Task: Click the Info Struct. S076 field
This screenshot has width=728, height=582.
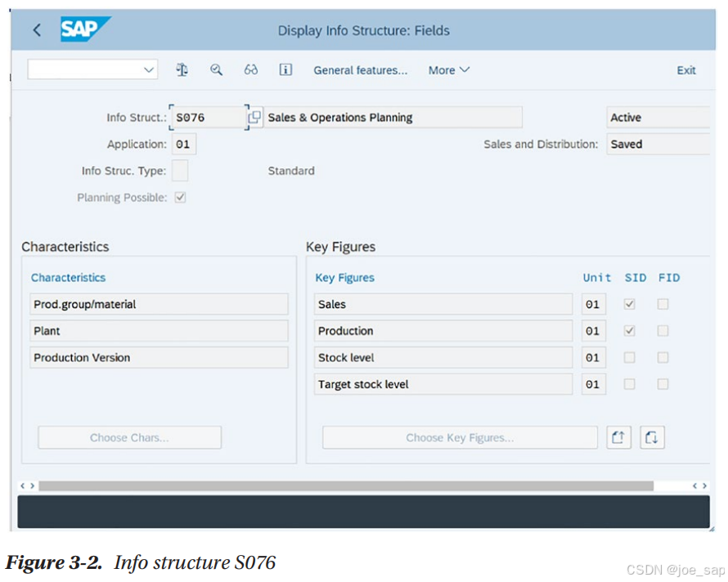Action: pyautogui.click(x=209, y=118)
